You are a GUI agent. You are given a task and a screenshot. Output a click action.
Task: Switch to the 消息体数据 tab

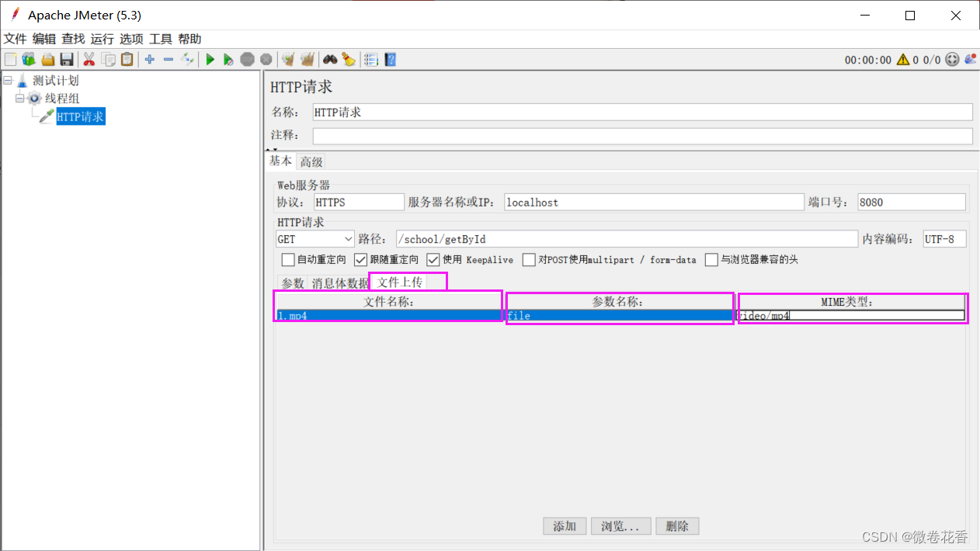(340, 283)
